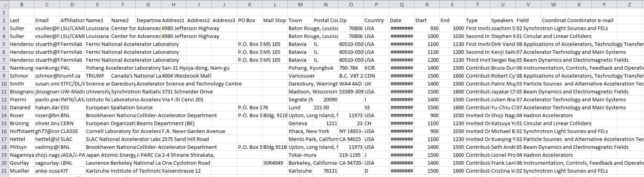Select row 14 header
Screen dimensions: 644x177
(x=4, y=115)
